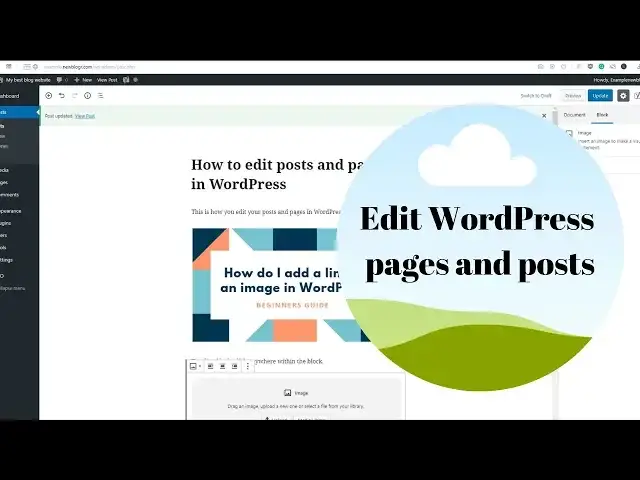This screenshot has height=480, width=640.
Task: Click the dark round profile icon
Action: coord(624,67)
